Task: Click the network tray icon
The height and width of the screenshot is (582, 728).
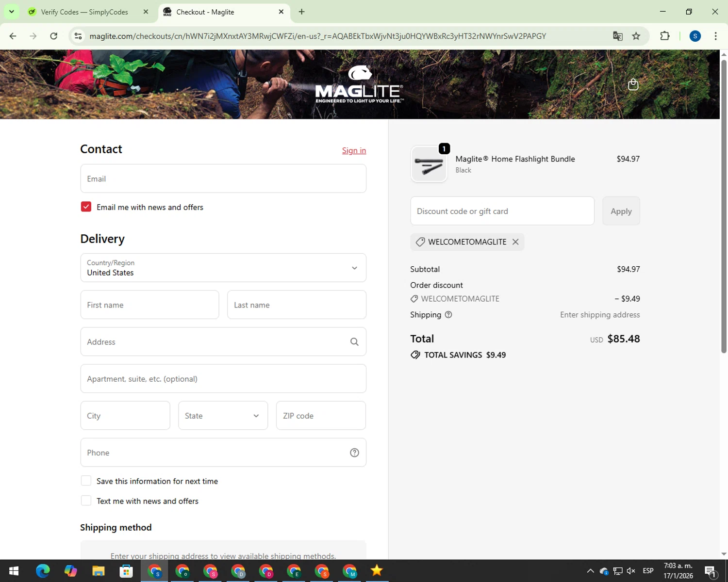Action: 617,571
